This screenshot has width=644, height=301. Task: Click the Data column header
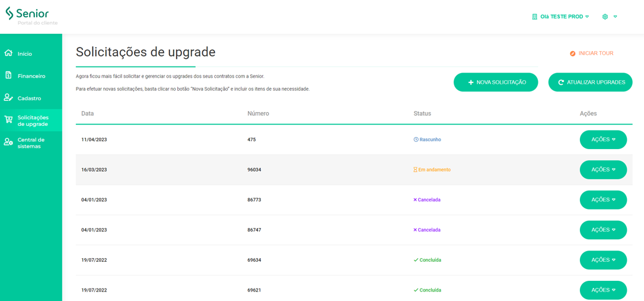88,113
